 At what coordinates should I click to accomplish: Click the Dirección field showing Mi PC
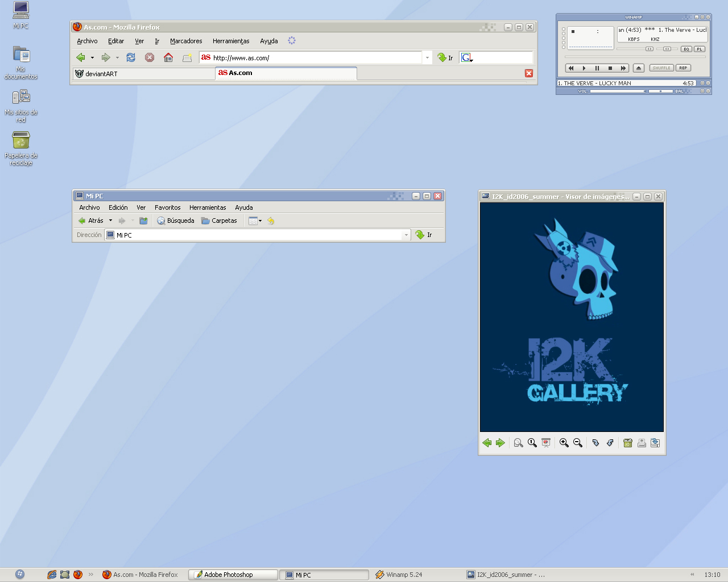pos(257,235)
